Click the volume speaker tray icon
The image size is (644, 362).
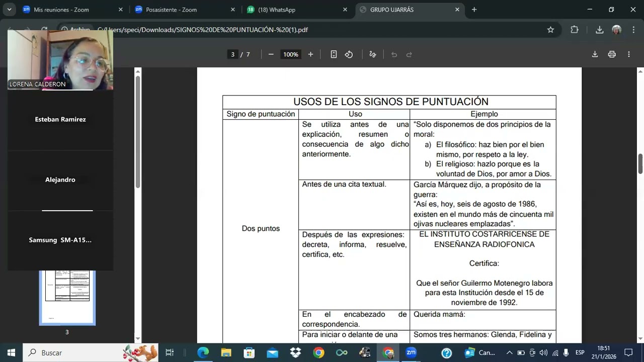[543, 353]
